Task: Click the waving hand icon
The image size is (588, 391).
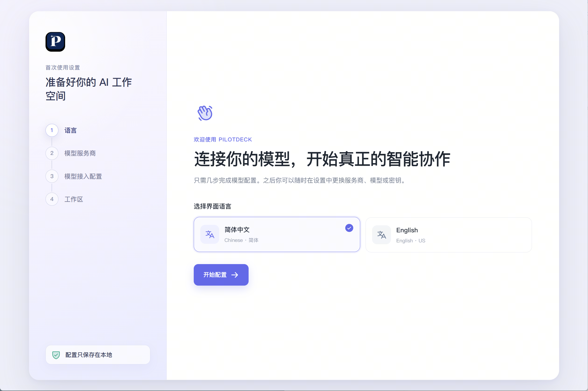Action: click(205, 113)
